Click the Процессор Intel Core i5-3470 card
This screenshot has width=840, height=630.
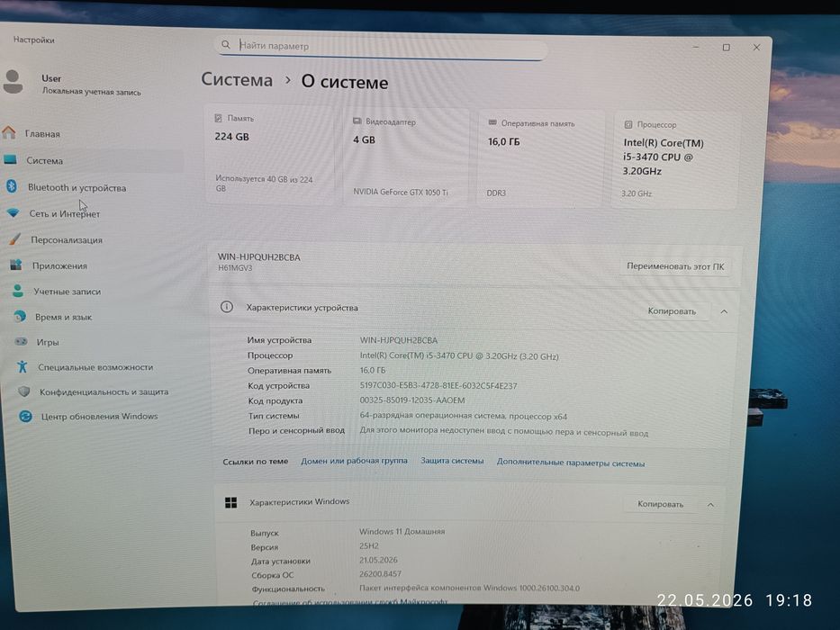[x=674, y=159]
